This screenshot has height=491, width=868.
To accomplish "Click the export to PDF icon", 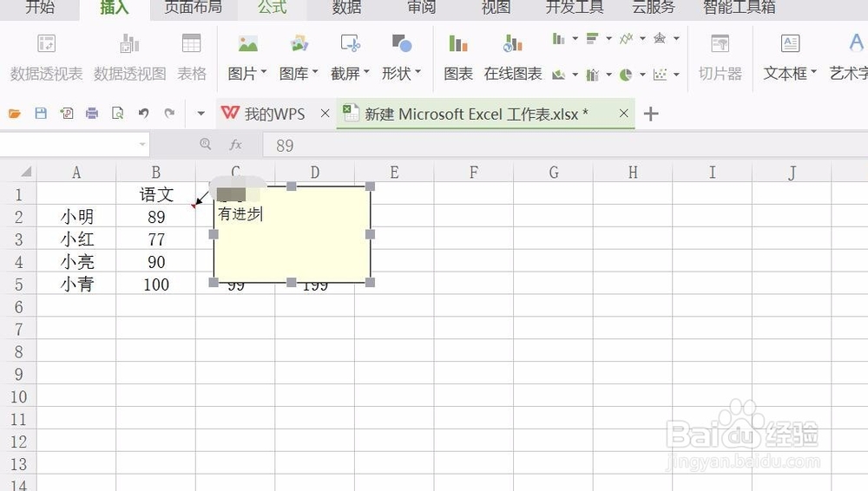I will (67, 114).
